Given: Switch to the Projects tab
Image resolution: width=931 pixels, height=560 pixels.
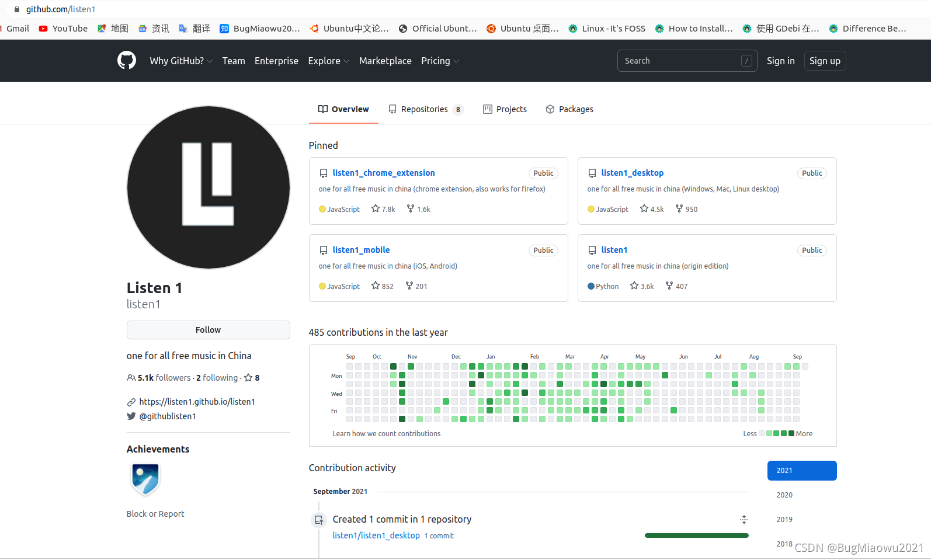Looking at the screenshot, I should click(x=505, y=109).
